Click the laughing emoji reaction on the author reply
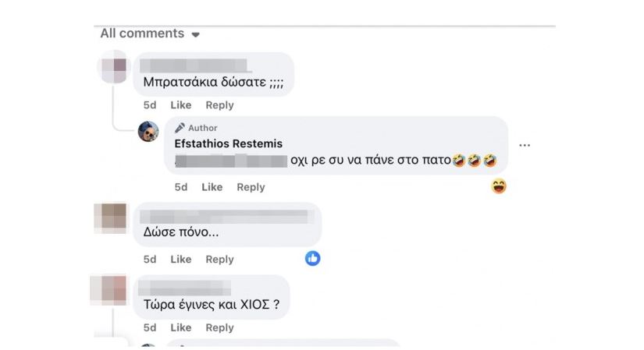The image size is (644, 350). point(499,186)
